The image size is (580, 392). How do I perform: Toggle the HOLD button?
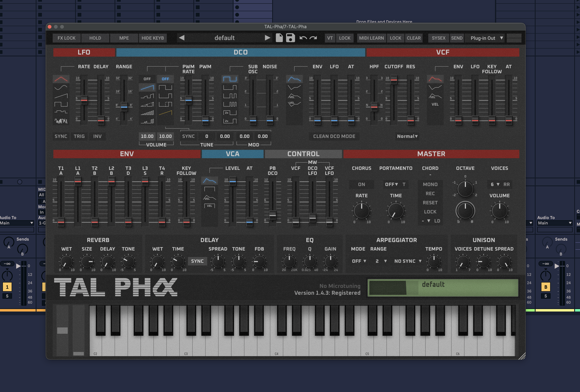point(95,38)
